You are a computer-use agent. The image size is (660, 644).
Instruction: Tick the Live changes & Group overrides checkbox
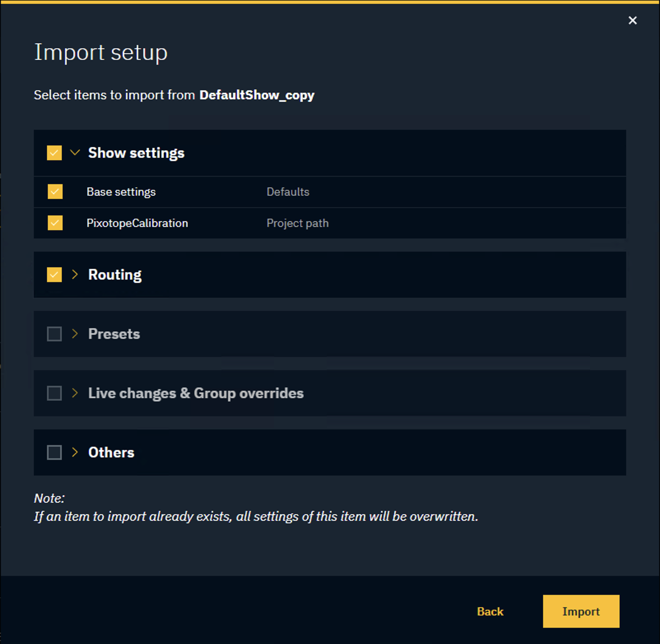[x=54, y=393]
